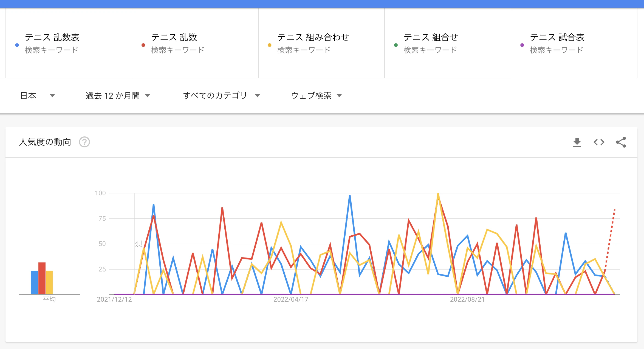
Task: Open the ウェブ検索 search type dropdown
Action: point(317,96)
